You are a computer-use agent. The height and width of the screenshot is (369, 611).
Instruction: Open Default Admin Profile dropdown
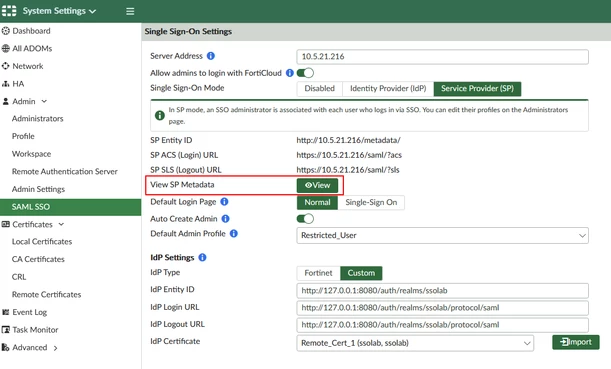tap(442, 235)
